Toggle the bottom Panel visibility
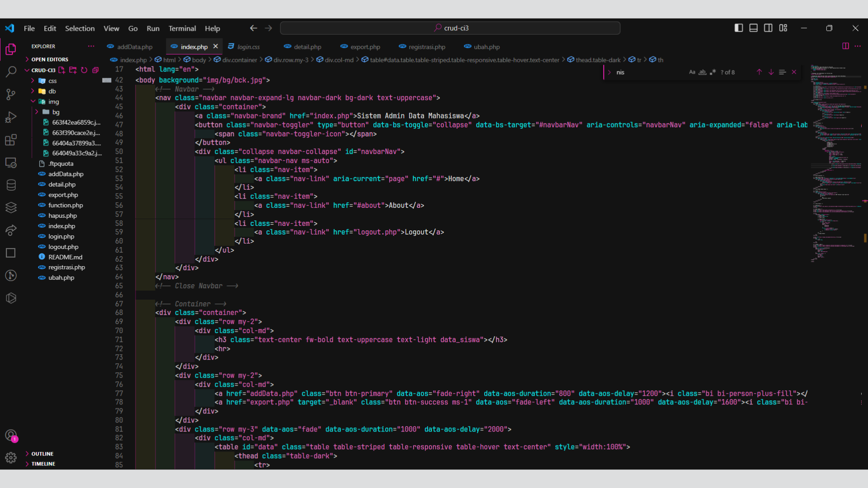Screen dimensions: 868x488 [x=754, y=28]
